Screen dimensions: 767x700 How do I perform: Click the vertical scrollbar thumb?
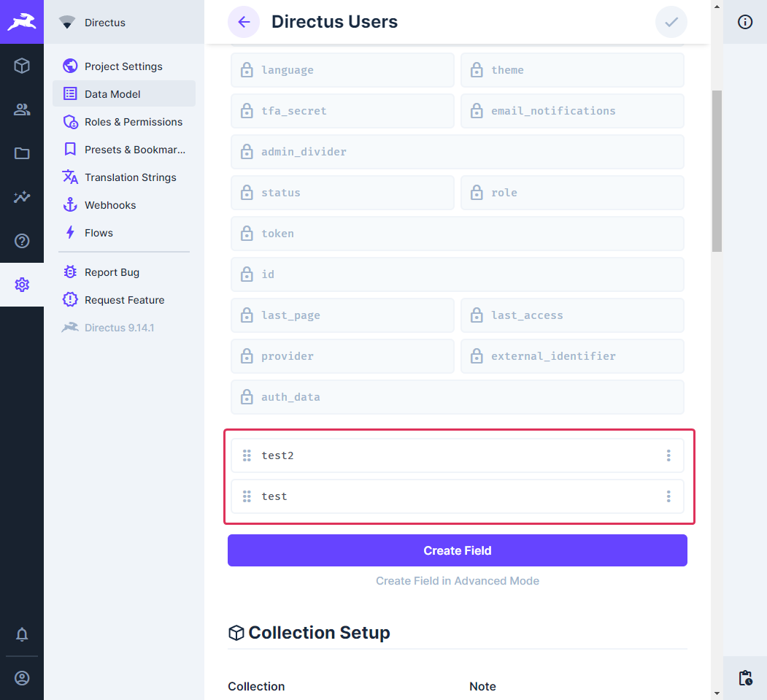pos(717,172)
